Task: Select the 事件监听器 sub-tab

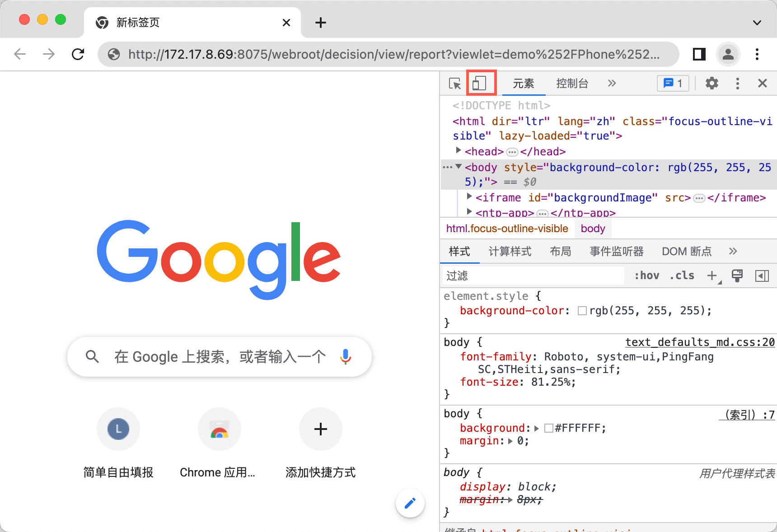Action: point(617,251)
